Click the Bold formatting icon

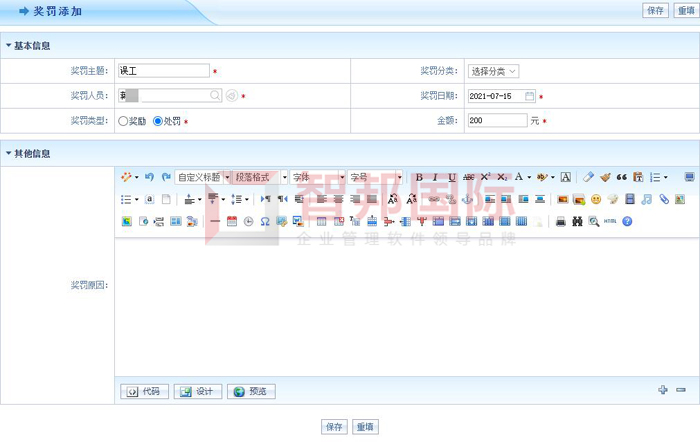click(419, 177)
